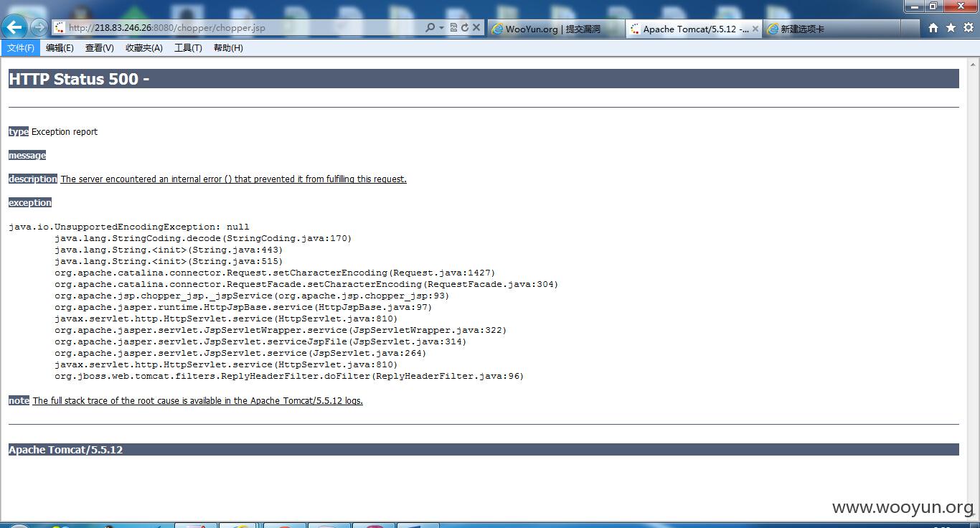Refresh the page using the reload icon
Screen dimensions: 980x528
(x=464, y=28)
